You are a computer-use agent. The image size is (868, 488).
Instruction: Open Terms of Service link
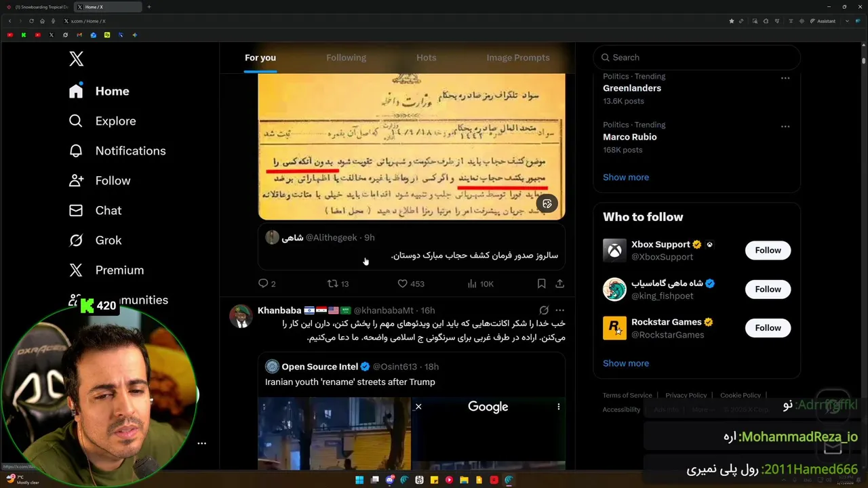[x=627, y=395]
